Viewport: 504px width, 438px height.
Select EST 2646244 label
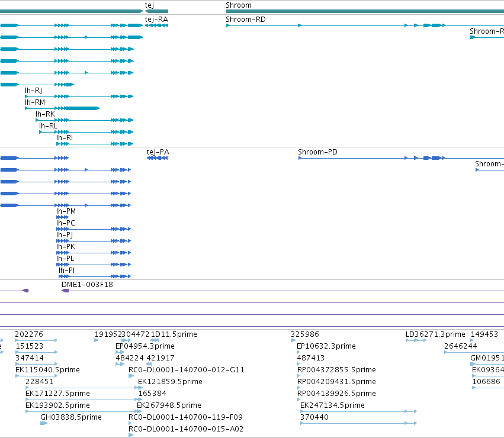pyautogui.click(x=461, y=346)
